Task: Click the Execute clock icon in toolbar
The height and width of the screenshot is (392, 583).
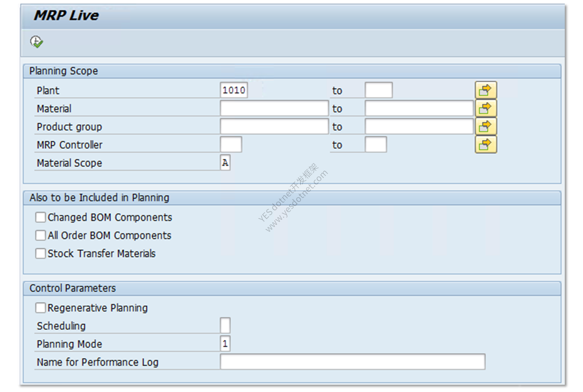Action: coord(36,41)
